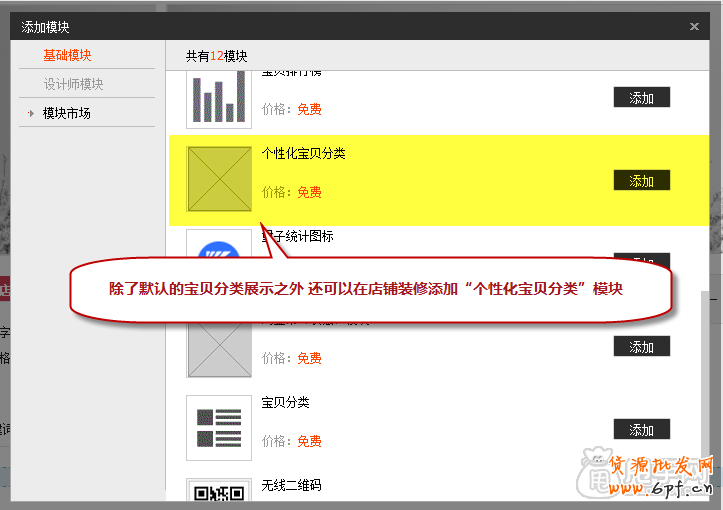Click the 无线二维码 module name

coord(291,486)
